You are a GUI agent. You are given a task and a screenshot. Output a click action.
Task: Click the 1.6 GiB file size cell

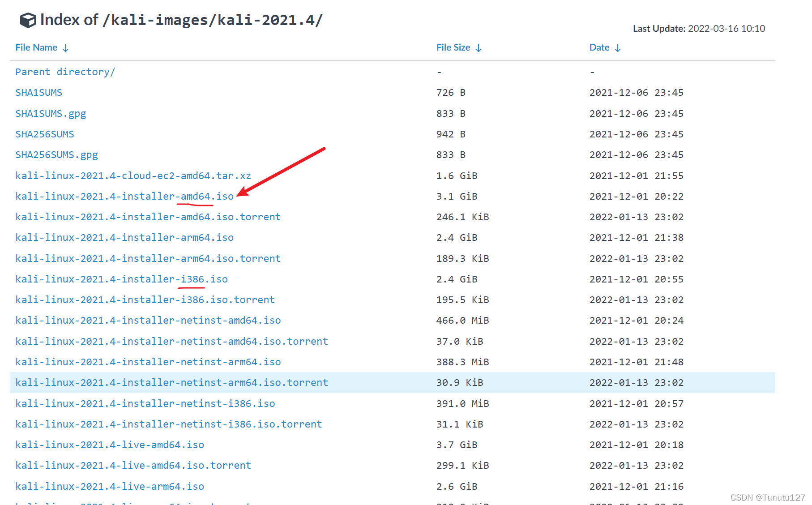457,176
